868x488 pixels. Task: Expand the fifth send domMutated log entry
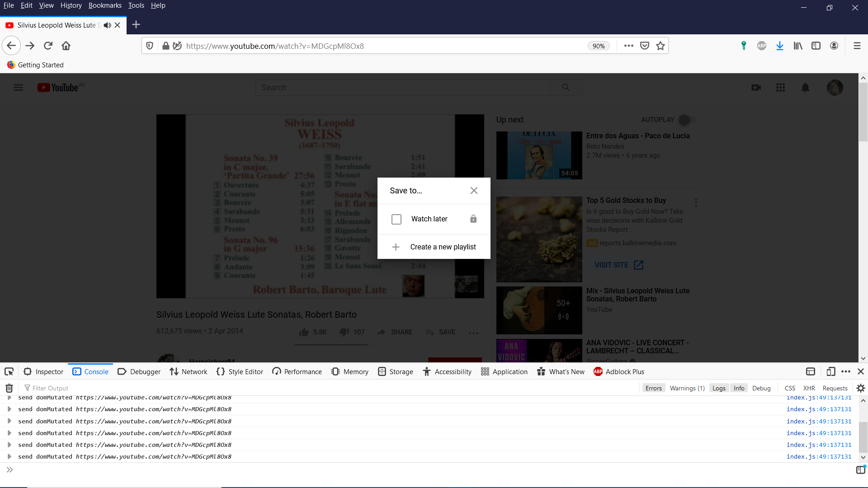(x=9, y=445)
